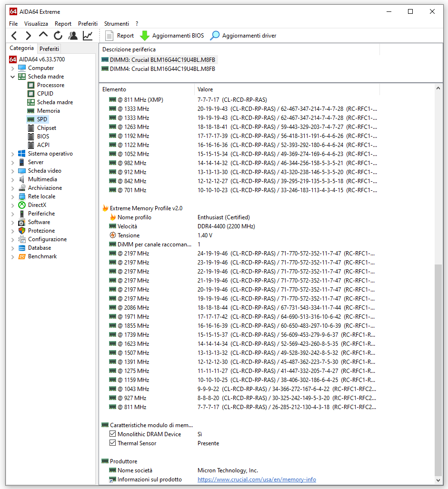Click the Computer monitor icon in the tree
The height and width of the screenshot is (489, 448).
[22, 68]
